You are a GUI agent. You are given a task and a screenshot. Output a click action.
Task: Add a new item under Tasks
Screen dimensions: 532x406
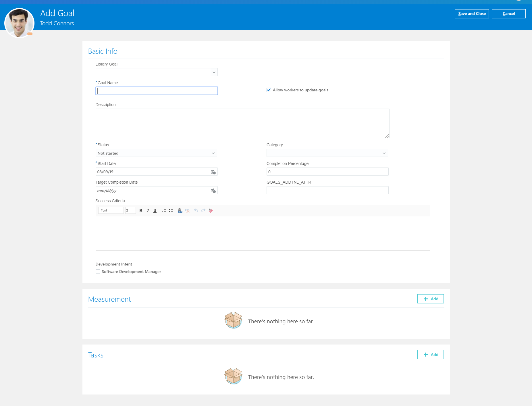click(430, 354)
